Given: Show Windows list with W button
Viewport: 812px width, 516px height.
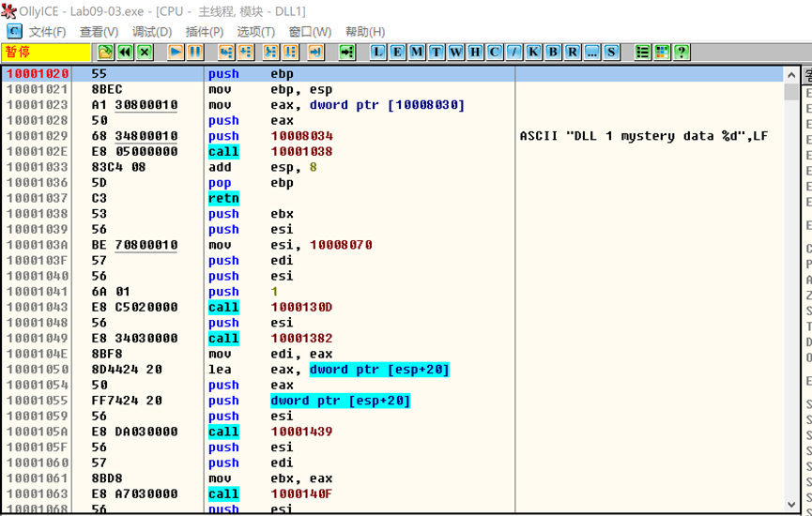Looking at the screenshot, I should (455, 52).
